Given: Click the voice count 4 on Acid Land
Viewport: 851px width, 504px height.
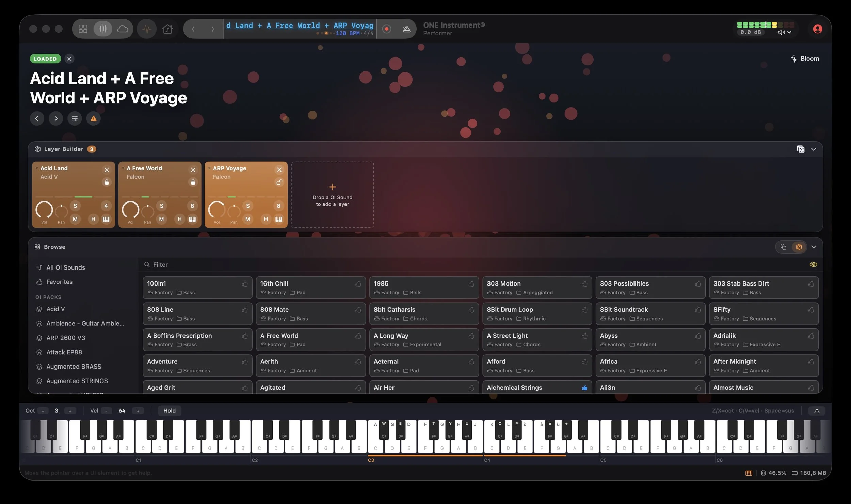Looking at the screenshot, I should pyautogui.click(x=106, y=206).
